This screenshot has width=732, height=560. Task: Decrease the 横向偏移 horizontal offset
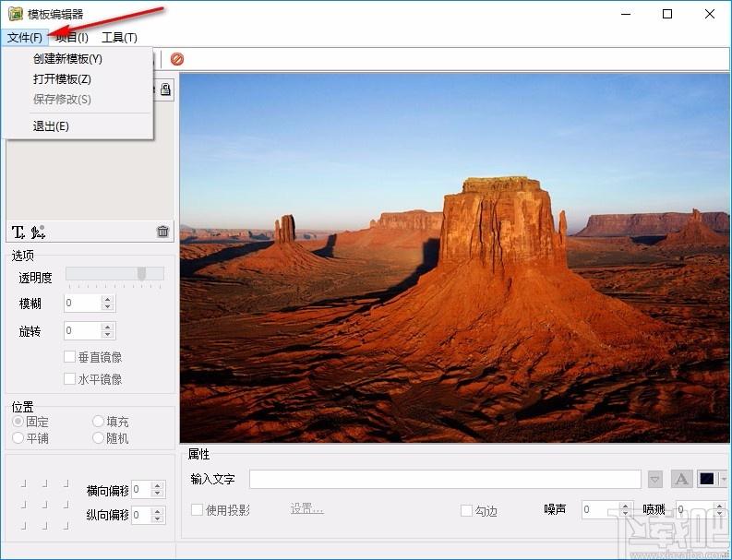pyautogui.click(x=158, y=494)
